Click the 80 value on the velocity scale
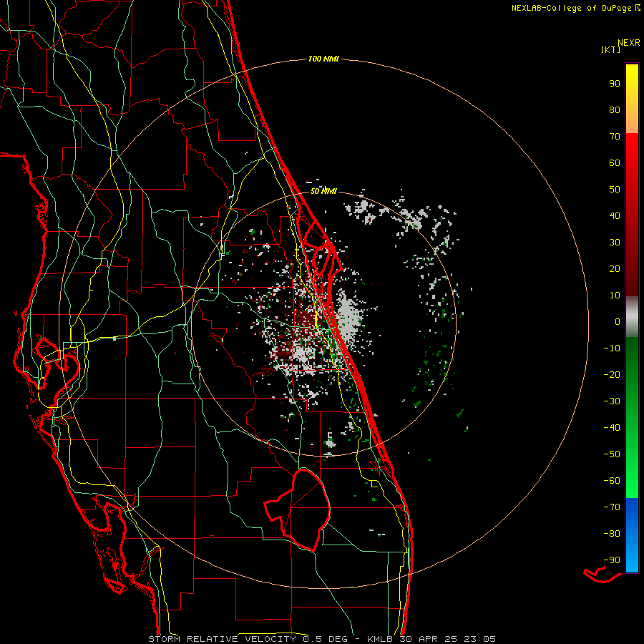This screenshot has height=644, width=644. [x=615, y=110]
